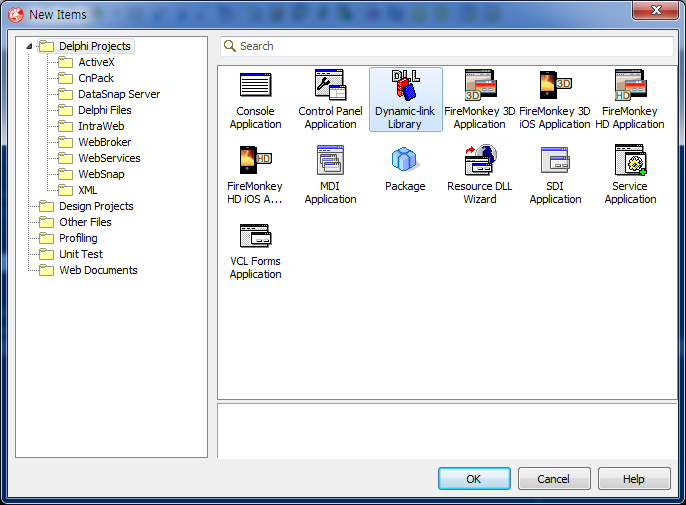This screenshot has height=505, width=686.
Task: Select the WebBroker category
Action: (95, 142)
